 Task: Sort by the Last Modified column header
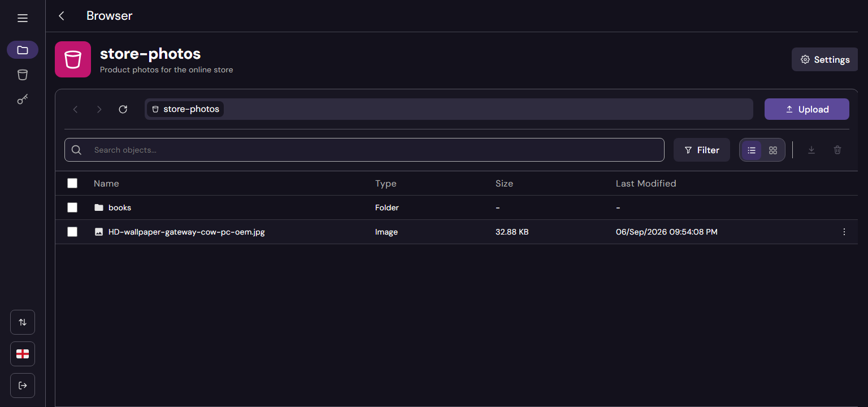[646, 183]
